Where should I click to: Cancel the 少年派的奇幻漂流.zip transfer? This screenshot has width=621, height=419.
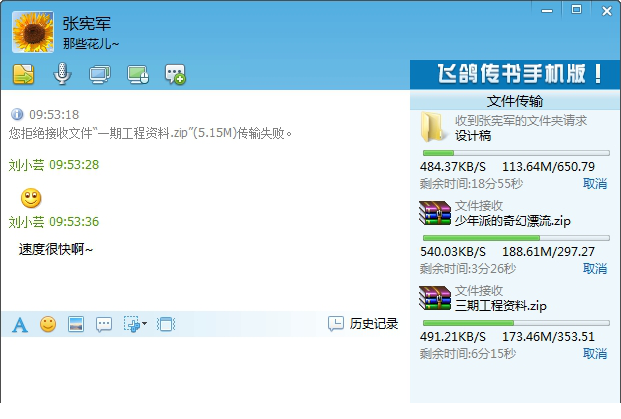595,269
